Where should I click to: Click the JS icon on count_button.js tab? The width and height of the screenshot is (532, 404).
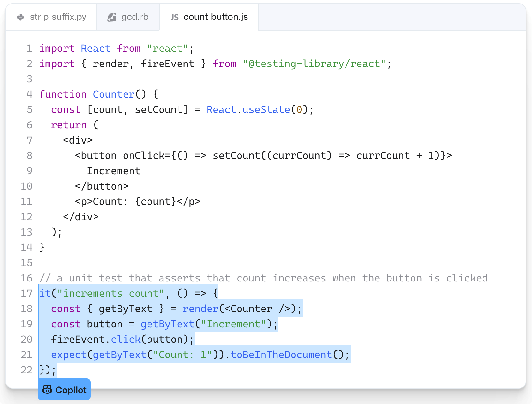[x=174, y=17]
